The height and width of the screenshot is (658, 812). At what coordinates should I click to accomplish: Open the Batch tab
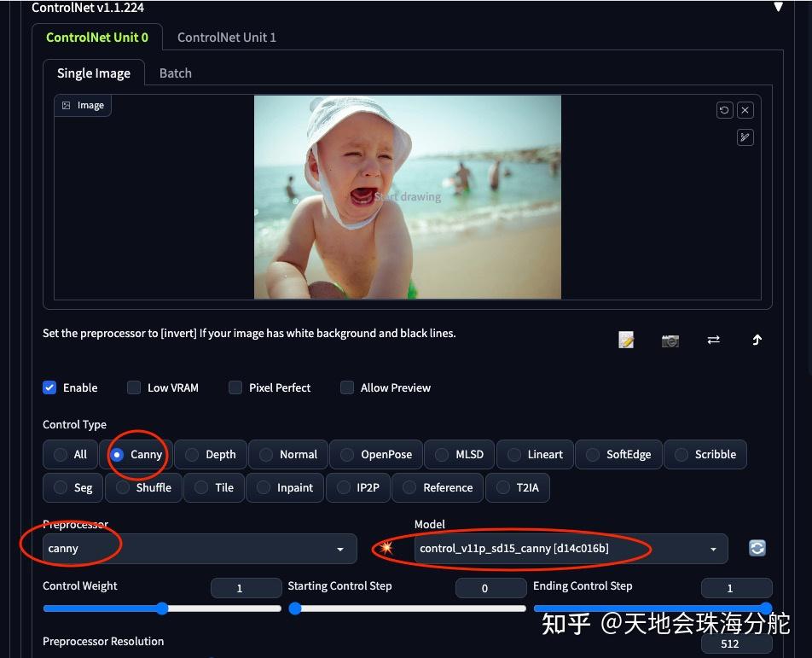coord(176,73)
